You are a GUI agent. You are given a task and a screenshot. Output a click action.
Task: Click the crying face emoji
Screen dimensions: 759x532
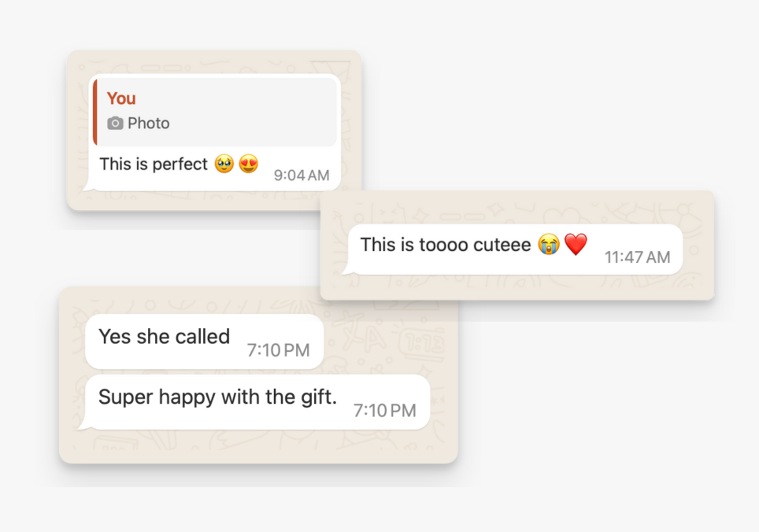549,244
